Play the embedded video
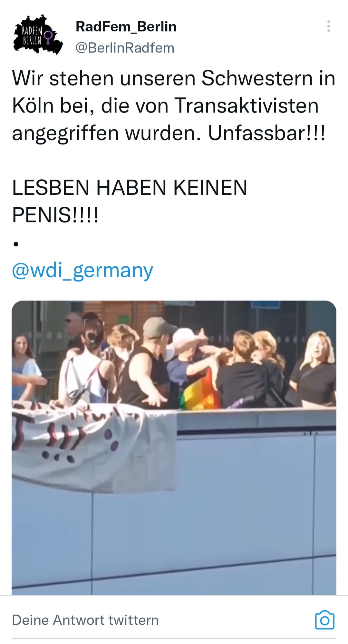 [174, 448]
